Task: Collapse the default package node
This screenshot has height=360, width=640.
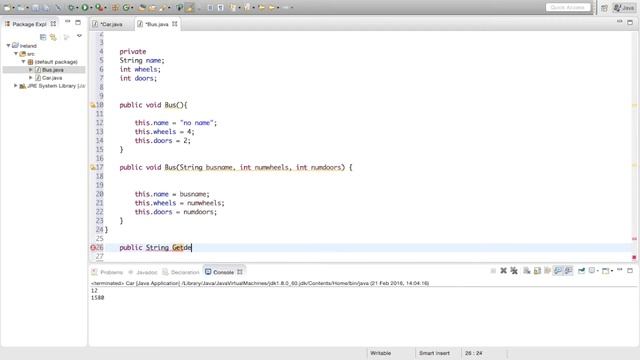Action: 23,62
